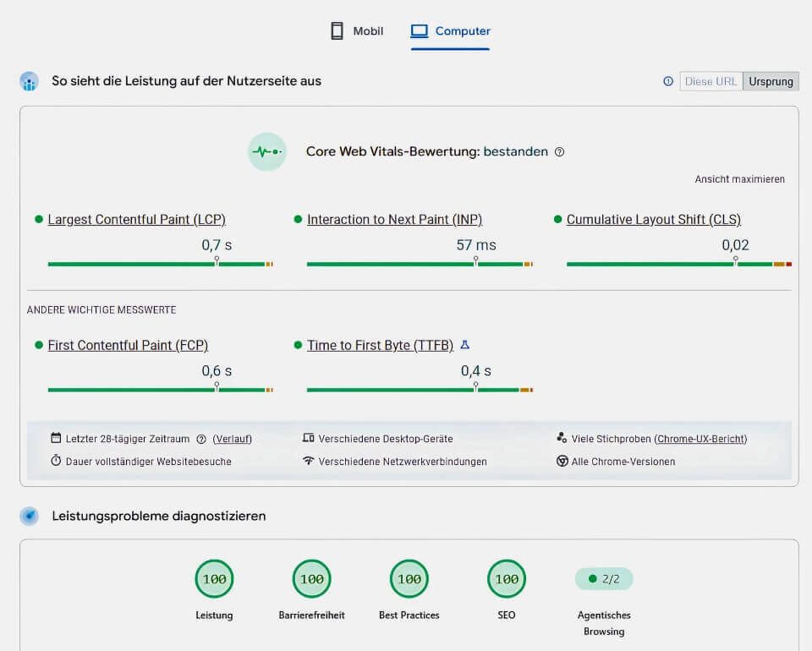Open Interaction to Next Paint (INP) link
Screen dimensions: 812x651
coord(395,220)
